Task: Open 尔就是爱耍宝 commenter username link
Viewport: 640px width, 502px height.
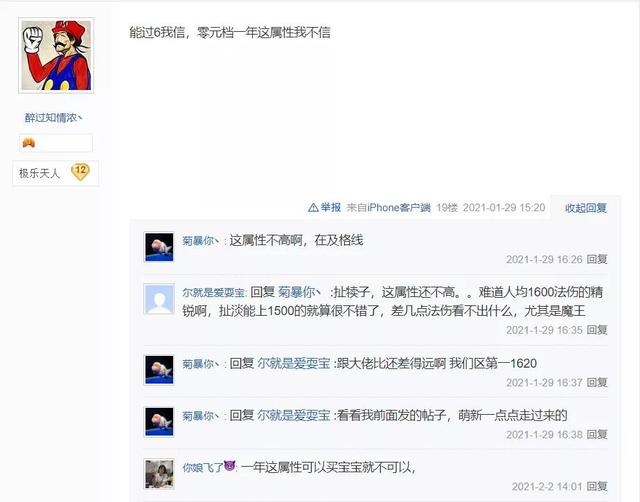Action: click(x=213, y=293)
